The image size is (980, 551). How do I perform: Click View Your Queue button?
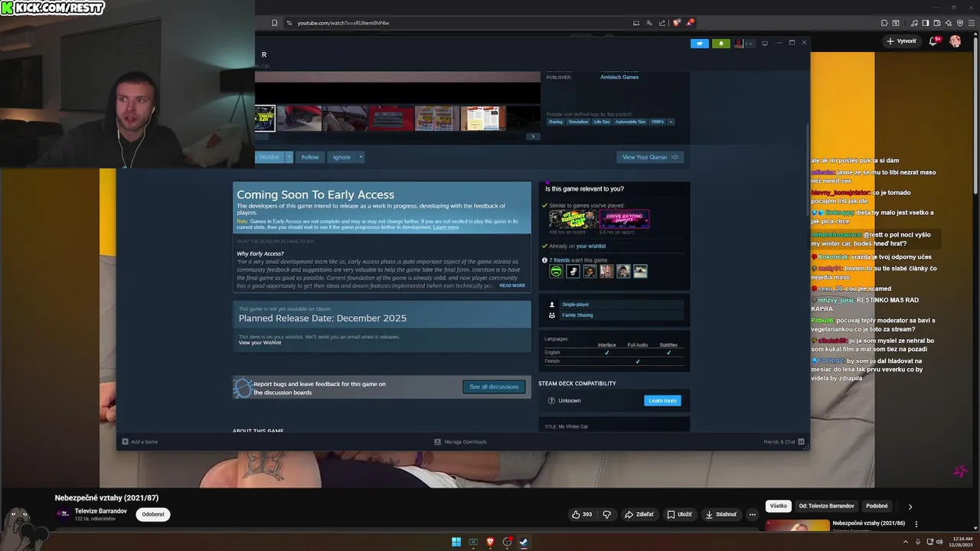[650, 157]
